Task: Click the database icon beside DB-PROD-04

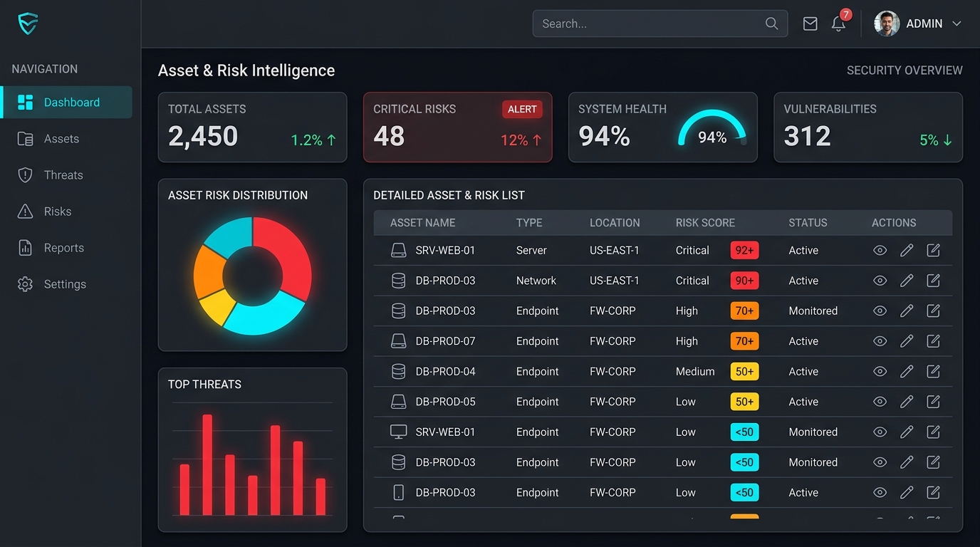Action: coord(399,372)
